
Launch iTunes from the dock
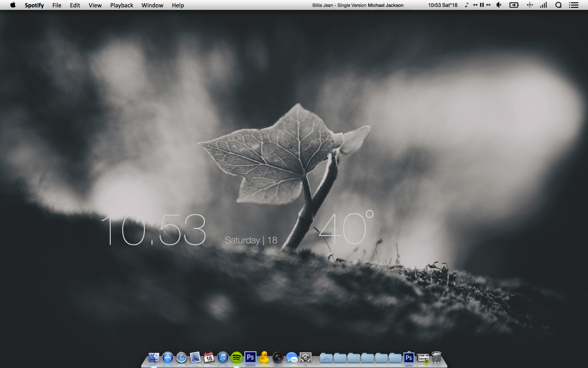tap(223, 358)
